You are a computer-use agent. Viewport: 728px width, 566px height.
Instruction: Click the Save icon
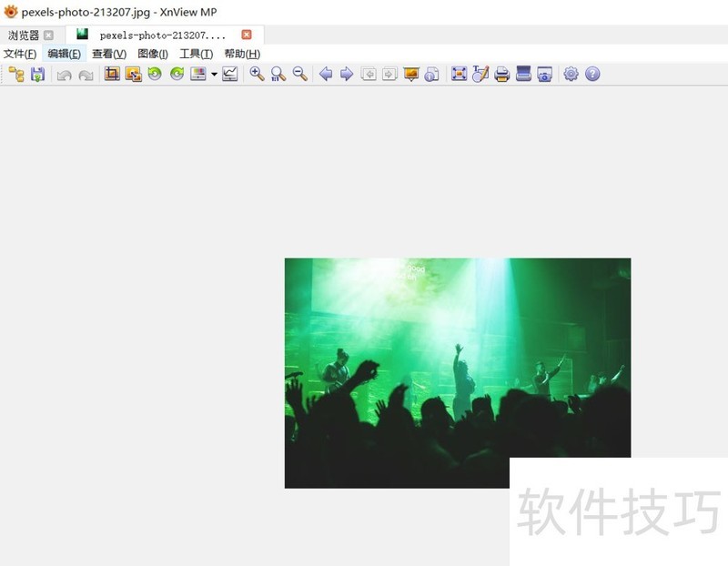tap(39, 75)
